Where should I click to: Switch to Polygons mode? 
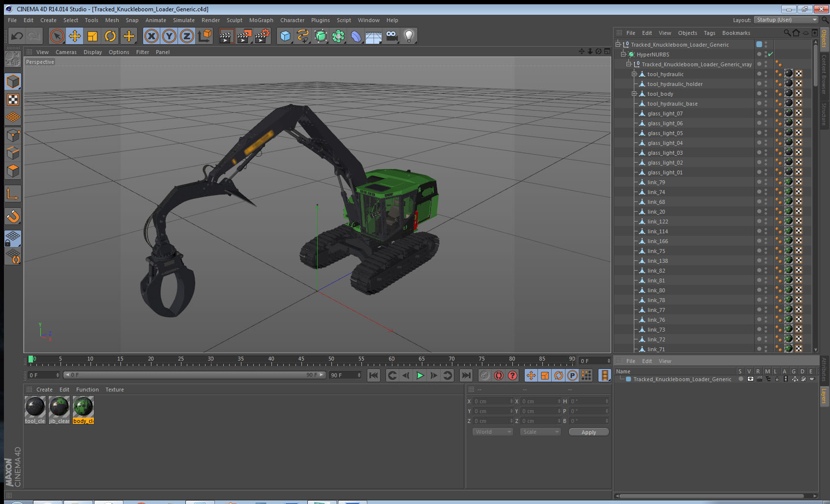pos(13,171)
